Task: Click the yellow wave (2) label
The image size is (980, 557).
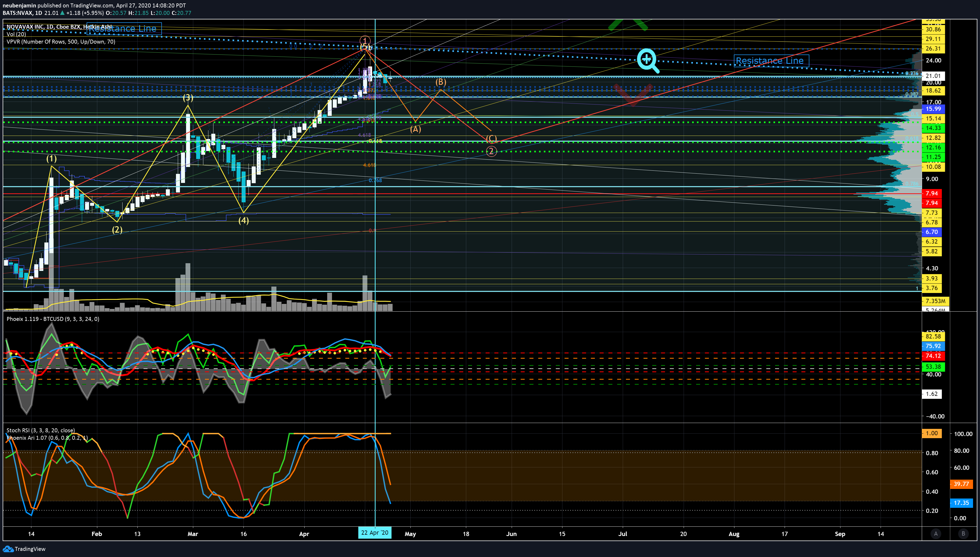Action: 117,229
